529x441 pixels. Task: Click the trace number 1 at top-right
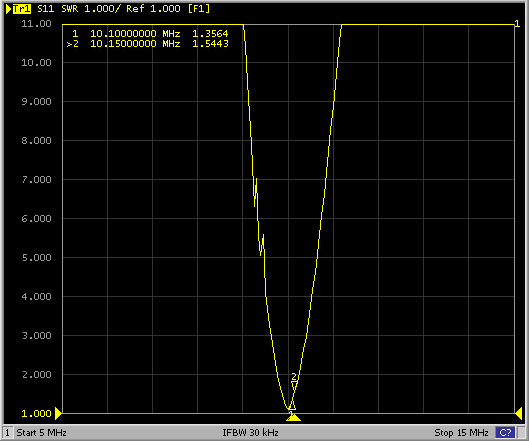517,23
